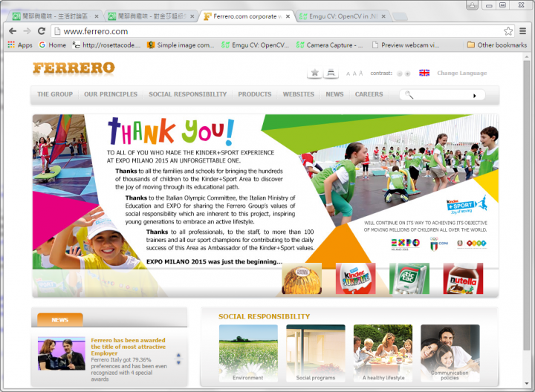Screen dimensions: 535x392
Task: Open the Emgu CV: OpenCV bookmark
Action: (x=255, y=45)
